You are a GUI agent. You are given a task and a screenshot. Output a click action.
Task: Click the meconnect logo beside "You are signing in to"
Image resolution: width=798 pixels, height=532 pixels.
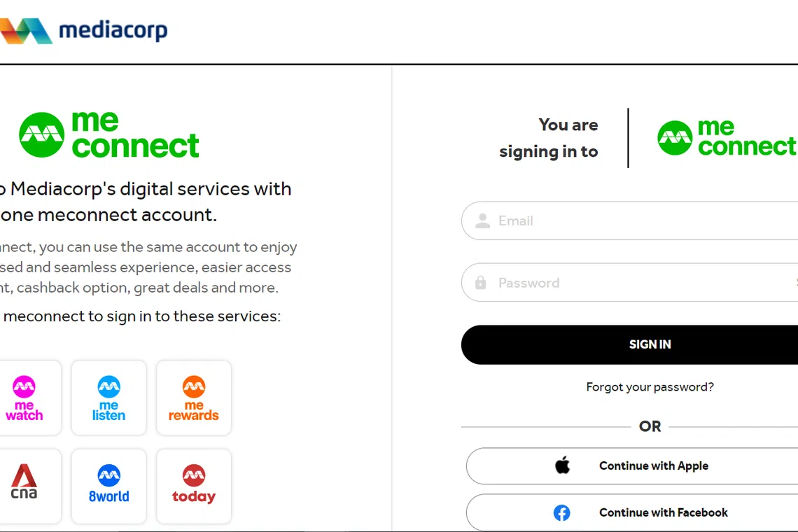[727, 138]
